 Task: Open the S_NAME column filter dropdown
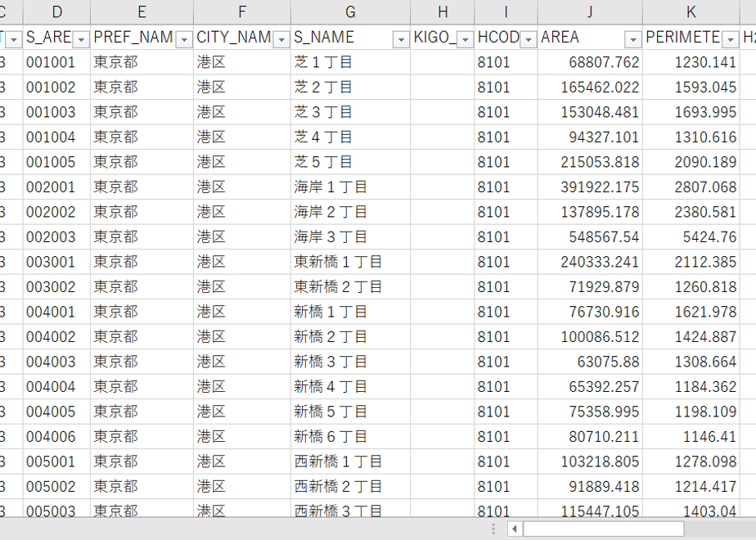401,39
